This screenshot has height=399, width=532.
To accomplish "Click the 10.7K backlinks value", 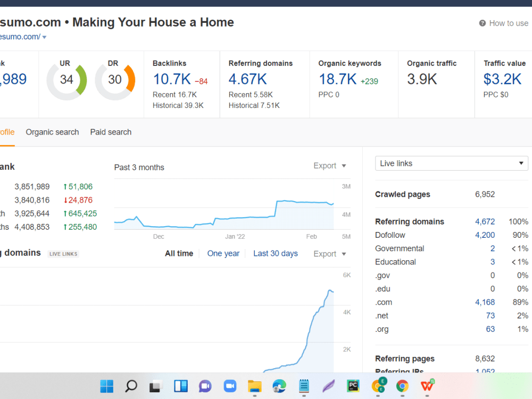I will [172, 79].
